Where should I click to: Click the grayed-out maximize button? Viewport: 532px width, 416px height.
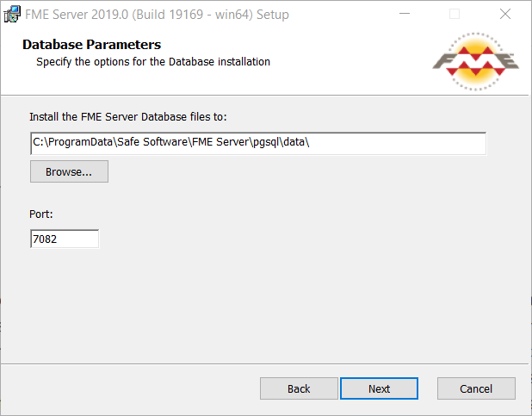455,14
